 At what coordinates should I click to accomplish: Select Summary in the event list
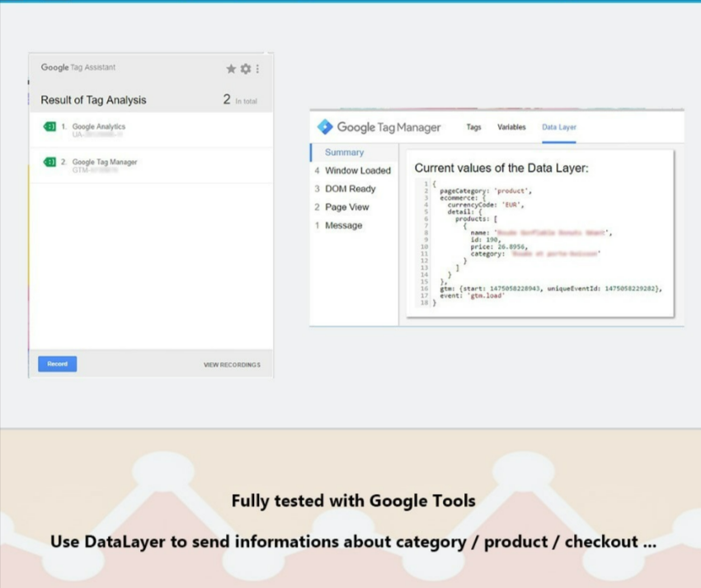pyautogui.click(x=344, y=153)
